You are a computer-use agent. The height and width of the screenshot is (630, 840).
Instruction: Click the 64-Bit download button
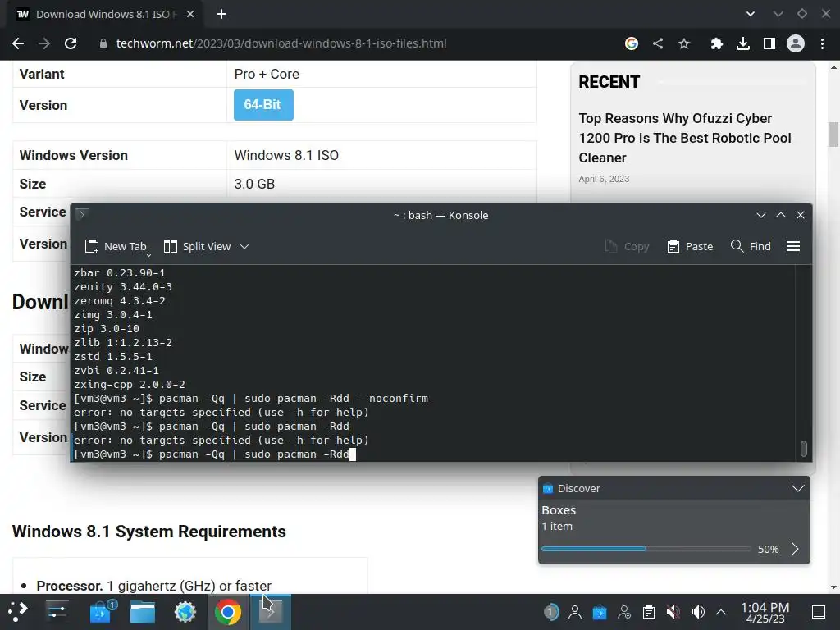click(x=263, y=104)
